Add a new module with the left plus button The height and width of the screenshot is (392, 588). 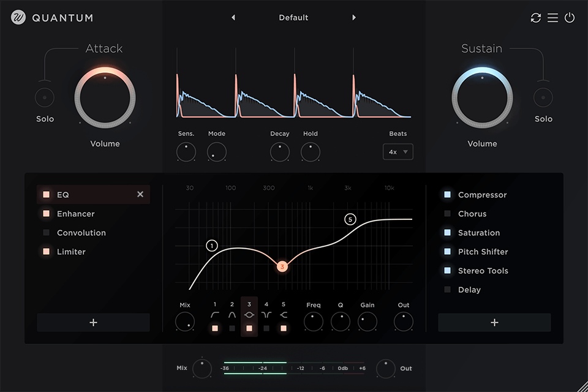[x=93, y=322]
